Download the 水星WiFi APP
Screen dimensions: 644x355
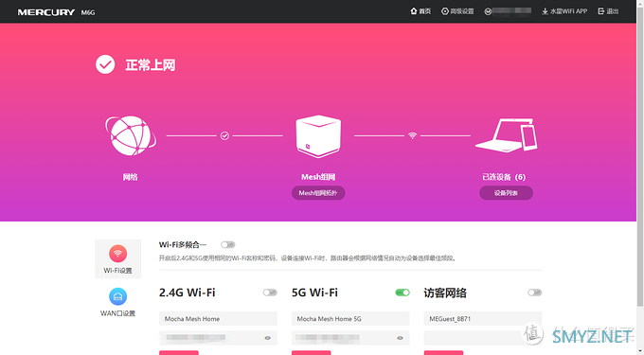click(x=564, y=11)
